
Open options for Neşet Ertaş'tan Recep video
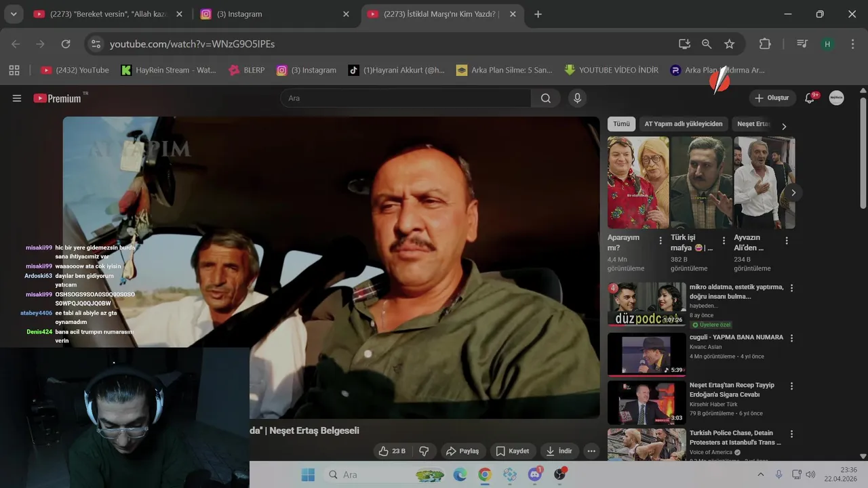[x=791, y=386]
